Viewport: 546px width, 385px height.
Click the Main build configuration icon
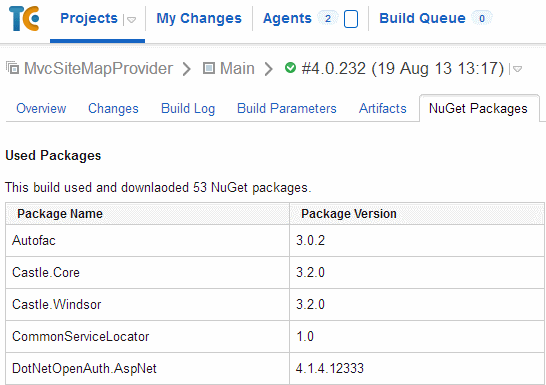click(209, 68)
